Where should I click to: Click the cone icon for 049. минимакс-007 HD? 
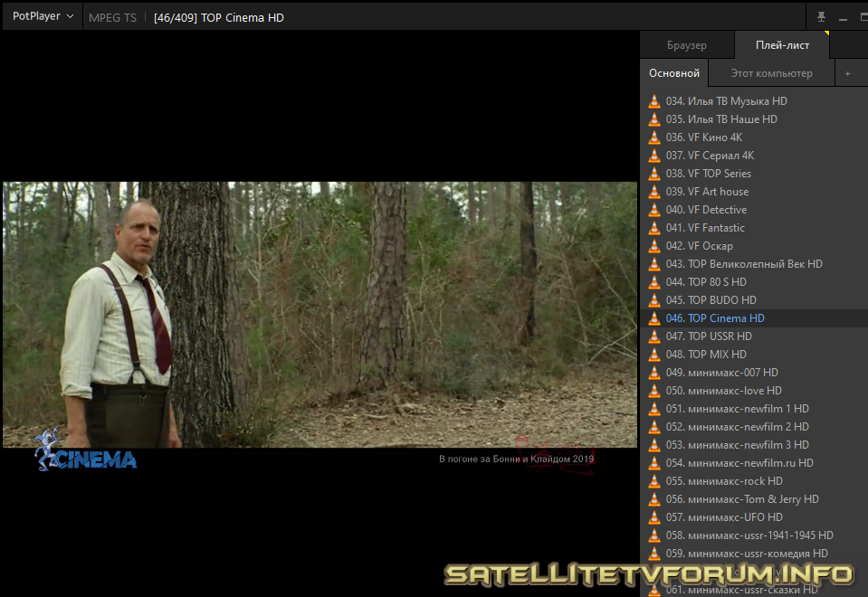[653, 373]
